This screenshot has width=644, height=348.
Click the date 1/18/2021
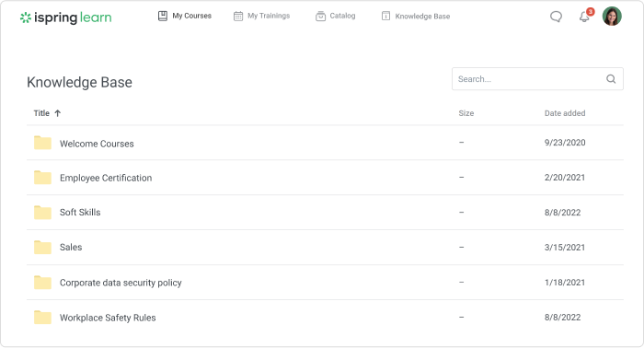tap(565, 283)
